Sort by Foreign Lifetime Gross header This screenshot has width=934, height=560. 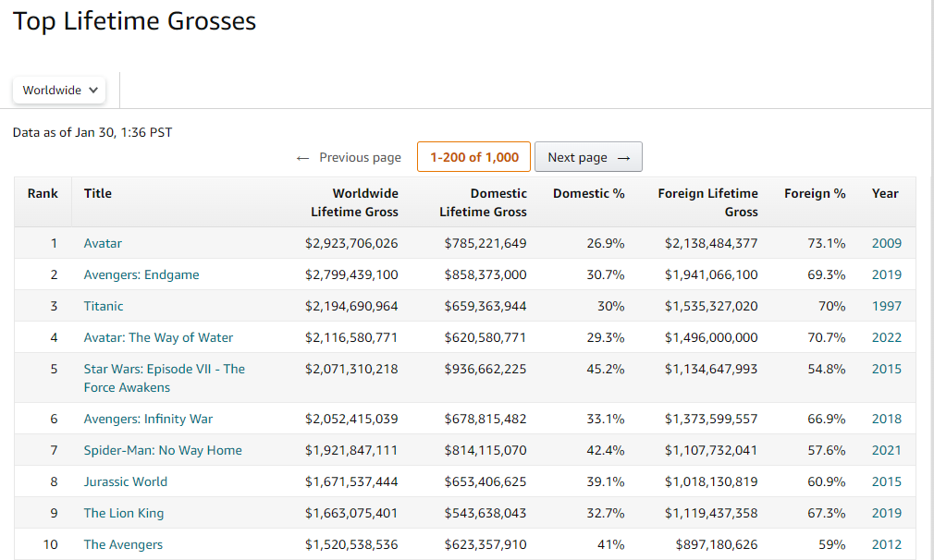(708, 202)
